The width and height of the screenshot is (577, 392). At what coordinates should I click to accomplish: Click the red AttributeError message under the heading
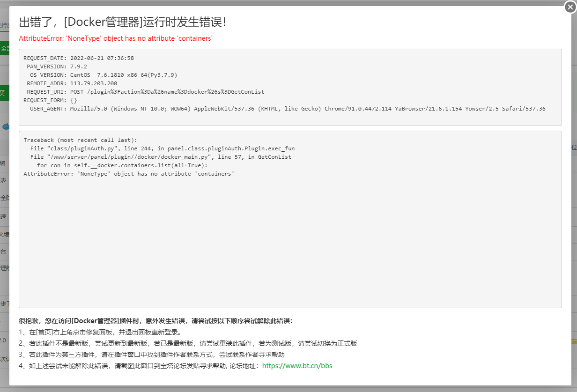(x=116, y=38)
